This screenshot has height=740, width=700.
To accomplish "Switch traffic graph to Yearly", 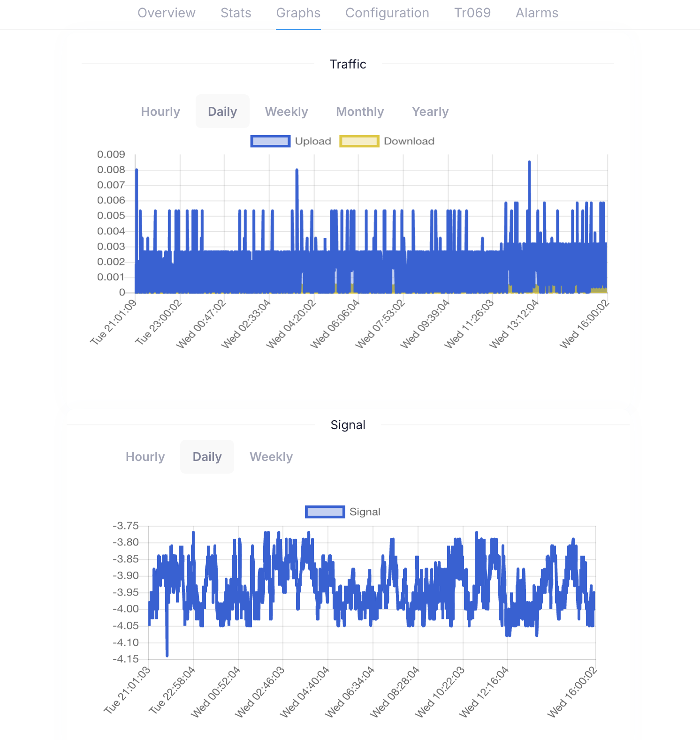I will [x=430, y=112].
